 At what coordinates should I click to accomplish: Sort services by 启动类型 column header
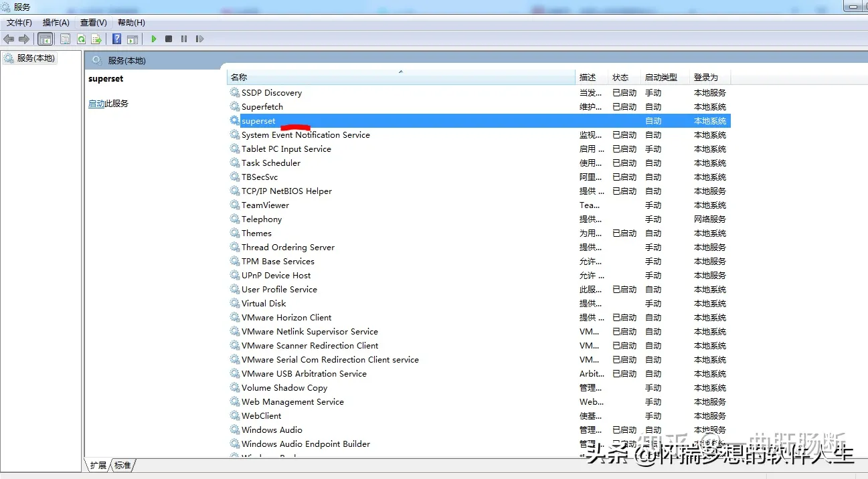tap(661, 78)
